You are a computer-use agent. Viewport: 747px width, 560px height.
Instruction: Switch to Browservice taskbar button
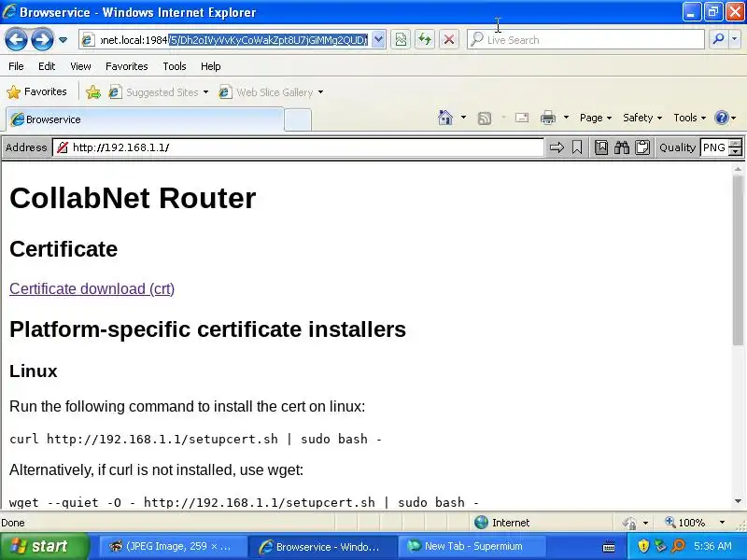322,547
